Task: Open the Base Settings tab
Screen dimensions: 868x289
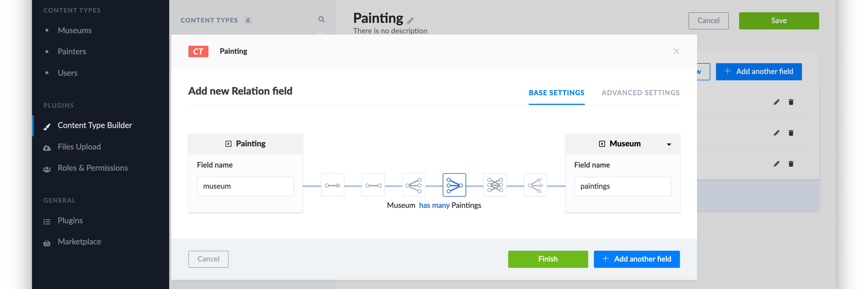Action: tap(556, 93)
